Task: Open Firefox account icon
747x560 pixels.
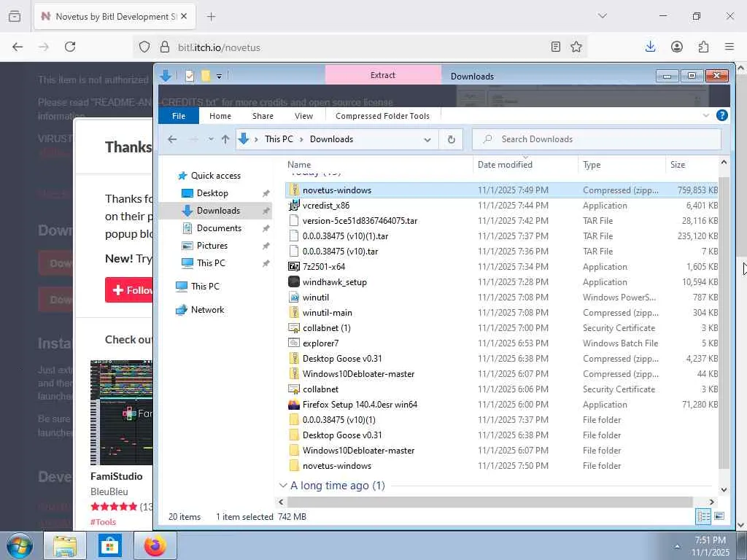Action: pyautogui.click(x=676, y=47)
